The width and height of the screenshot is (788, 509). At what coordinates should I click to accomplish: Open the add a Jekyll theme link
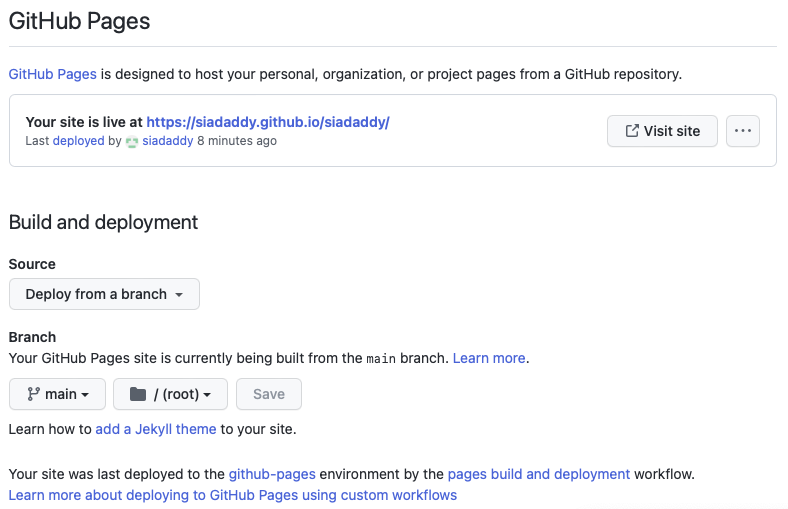[x=156, y=429]
